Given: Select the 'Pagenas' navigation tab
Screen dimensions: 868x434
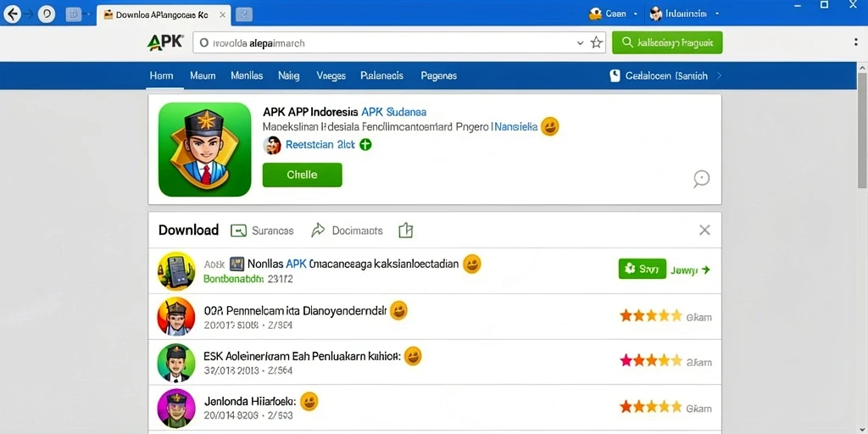Looking at the screenshot, I should 438,75.
